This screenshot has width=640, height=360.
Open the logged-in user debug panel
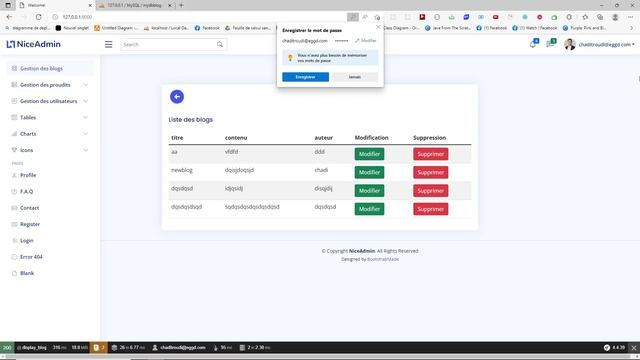coord(179,348)
